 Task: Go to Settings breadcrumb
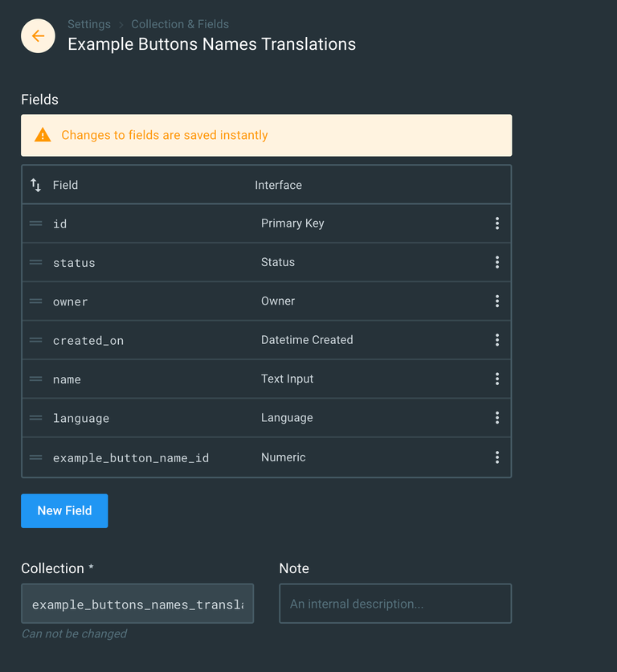pyautogui.click(x=89, y=24)
